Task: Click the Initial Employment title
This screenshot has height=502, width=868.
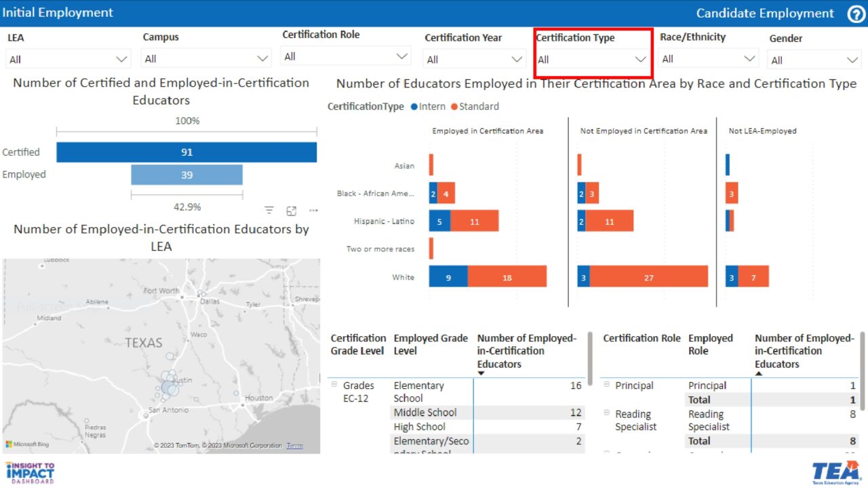Action: pos(58,13)
